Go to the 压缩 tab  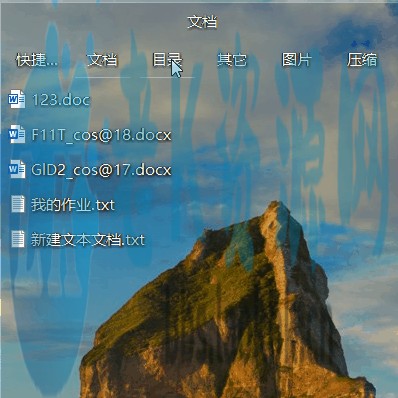click(x=362, y=60)
